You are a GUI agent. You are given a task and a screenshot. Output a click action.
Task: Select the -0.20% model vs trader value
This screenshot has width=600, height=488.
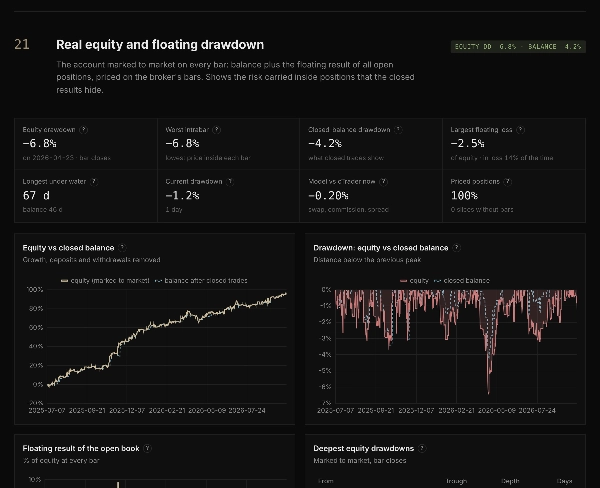328,196
